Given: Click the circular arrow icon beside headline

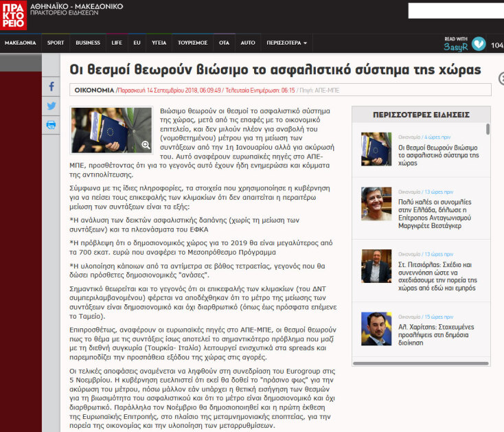Looking at the screenshot, I should coord(501,78).
